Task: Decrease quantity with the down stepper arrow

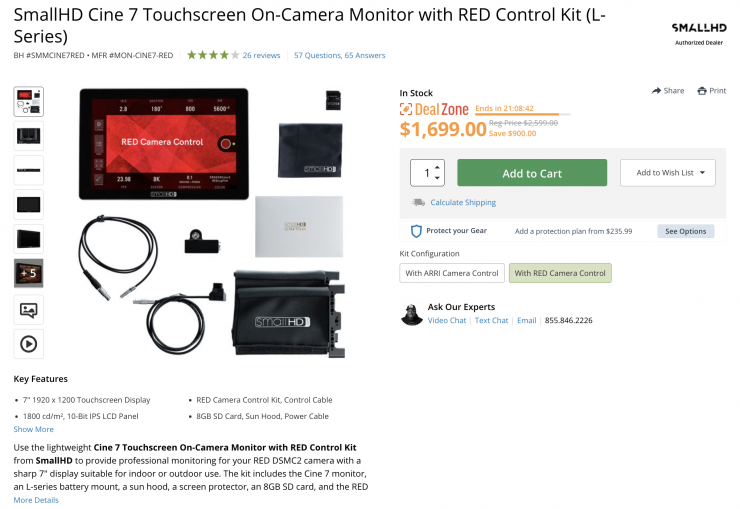Action: [437, 178]
